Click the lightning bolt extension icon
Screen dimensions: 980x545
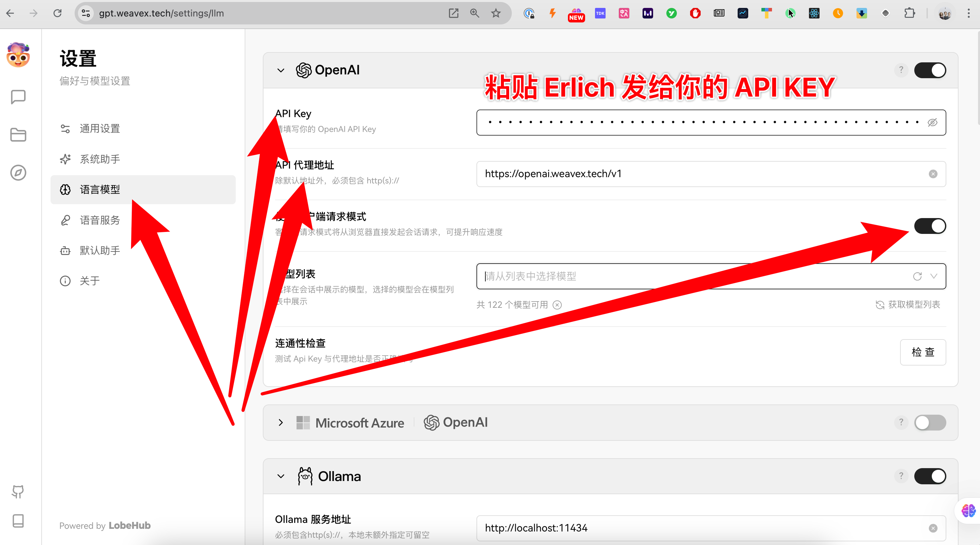tap(552, 13)
